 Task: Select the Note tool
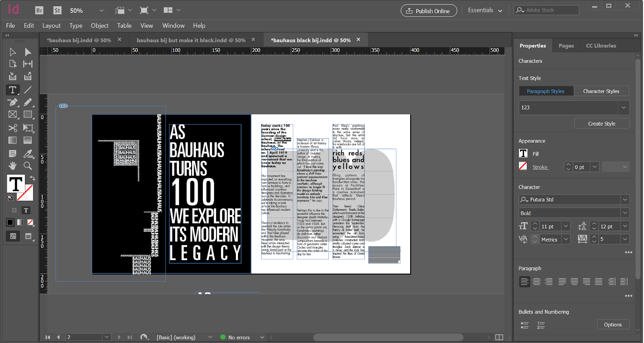coord(13,154)
